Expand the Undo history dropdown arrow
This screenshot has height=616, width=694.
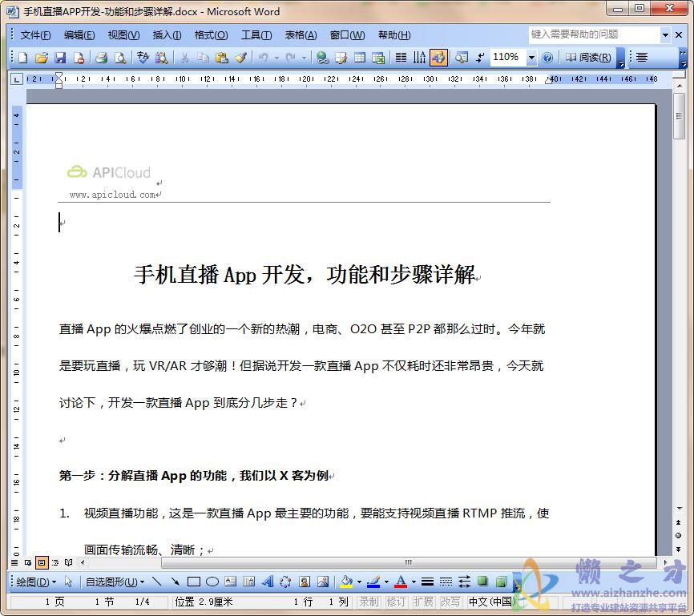(276, 58)
